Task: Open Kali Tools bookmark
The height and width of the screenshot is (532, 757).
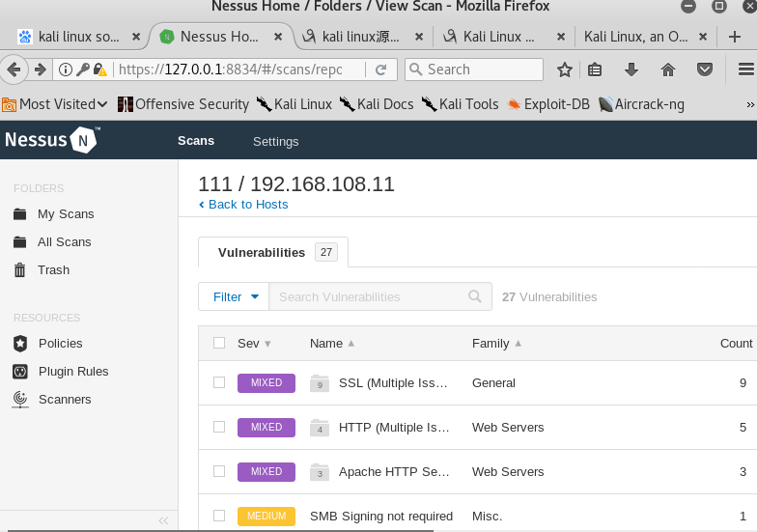Action: pyautogui.click(x=460, y=104)
